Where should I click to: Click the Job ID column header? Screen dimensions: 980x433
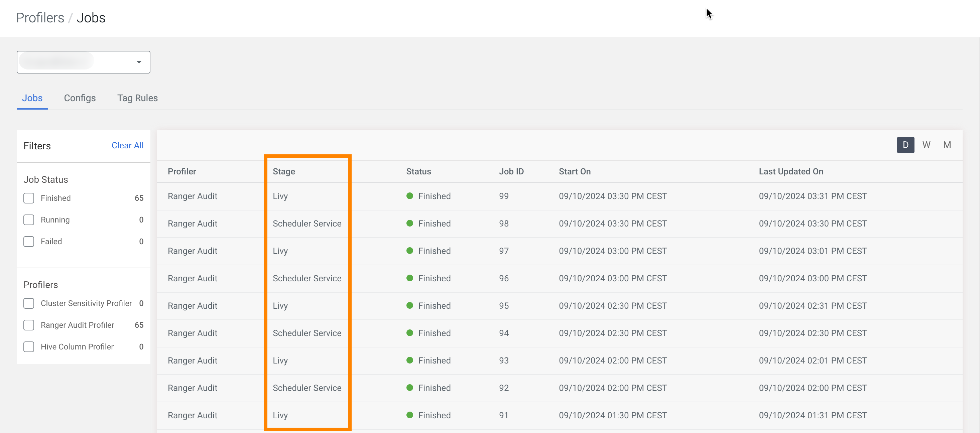[x=511, y=171]
